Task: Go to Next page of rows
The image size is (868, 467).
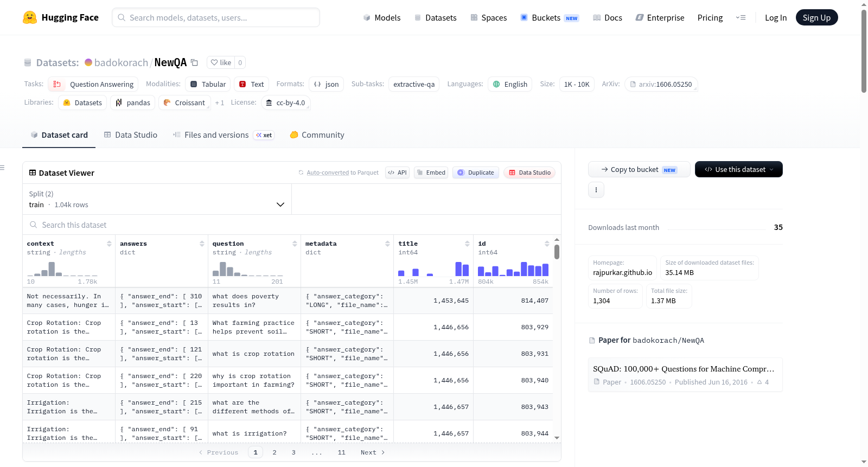Action: [x=373, y=452]
